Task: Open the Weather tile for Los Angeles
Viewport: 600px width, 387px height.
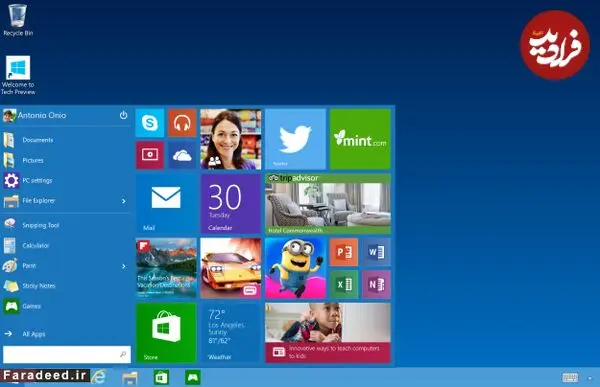Action: pyautogui.click(x=231, y=333)
